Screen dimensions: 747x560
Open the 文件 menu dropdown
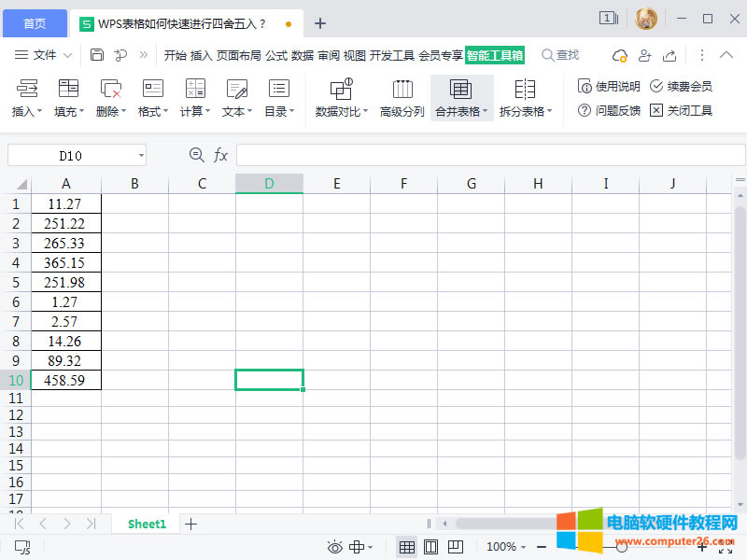coord(43,55)
